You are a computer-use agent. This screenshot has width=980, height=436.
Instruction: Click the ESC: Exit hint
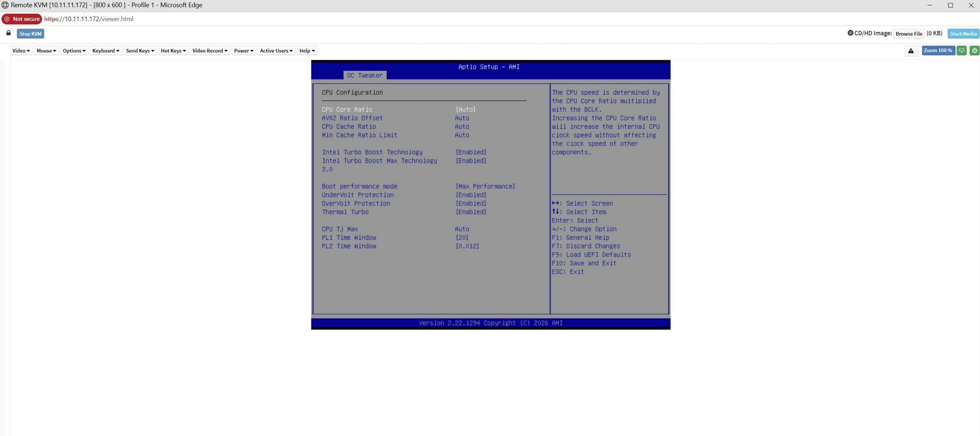tap(568, 272)
